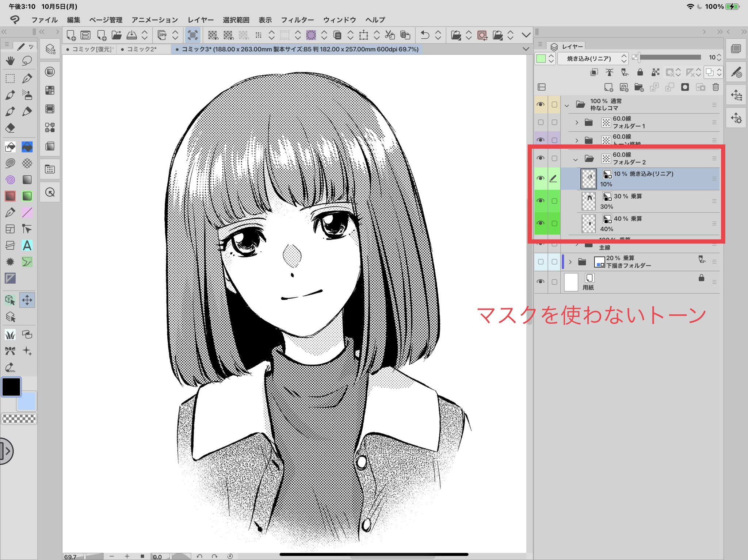Click the Undo arrow in toolbar
This screenshot has height=560, width=748.
coord(425,35)
